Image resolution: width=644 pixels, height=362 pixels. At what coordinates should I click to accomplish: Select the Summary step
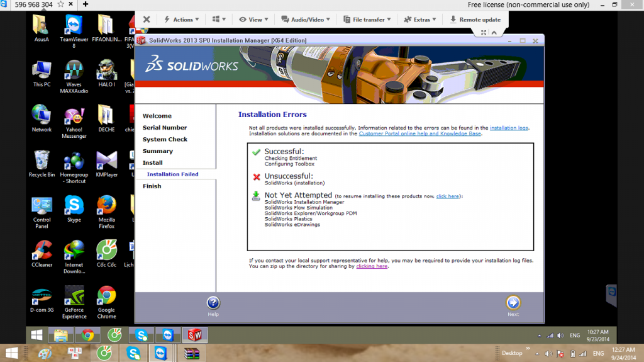tap(158, 151)
